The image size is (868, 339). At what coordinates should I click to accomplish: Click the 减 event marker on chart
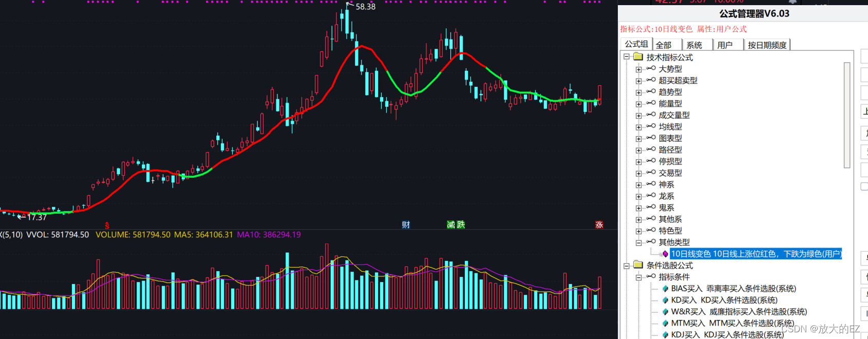click(451, 224)
